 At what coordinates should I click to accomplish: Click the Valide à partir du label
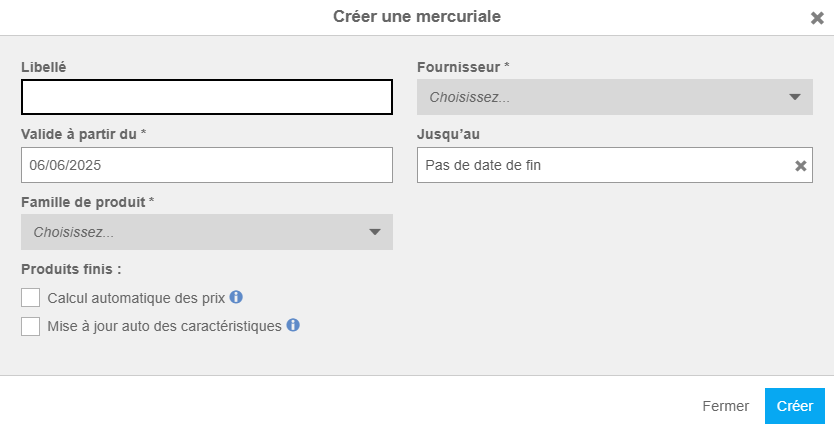(84, 134)
